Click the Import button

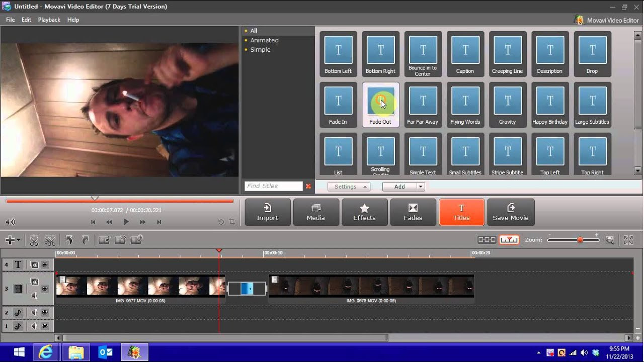pyautogui.click(x=267, y=212)
